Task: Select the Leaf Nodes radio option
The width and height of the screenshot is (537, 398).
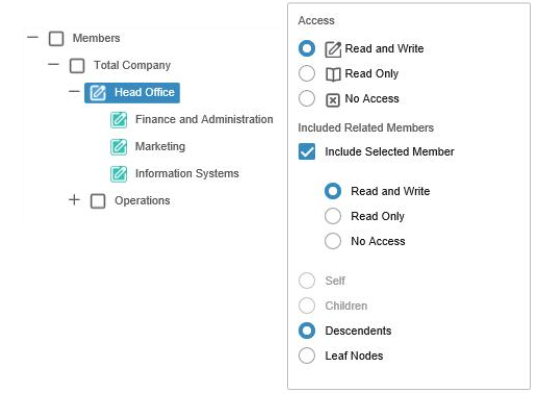Action: coord(307,356)
